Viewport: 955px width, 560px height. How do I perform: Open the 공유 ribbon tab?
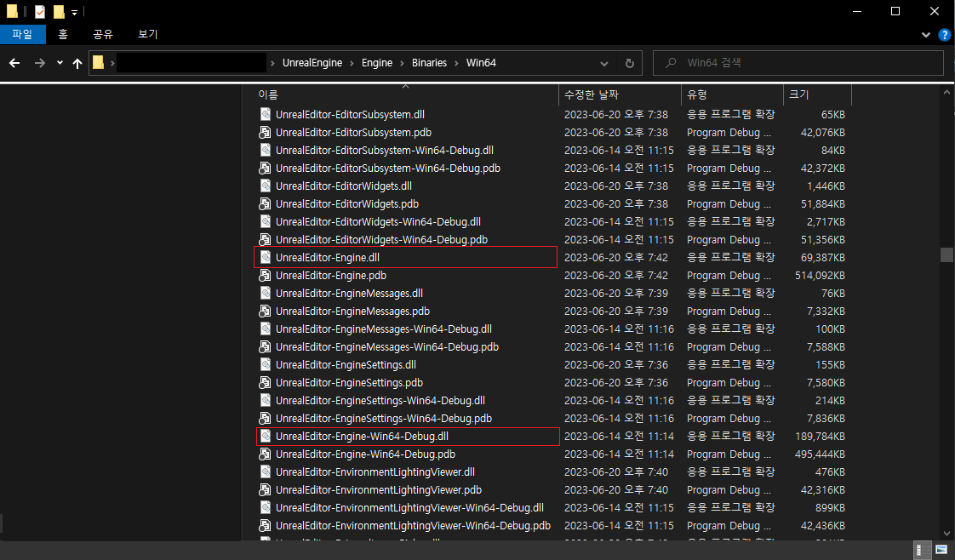(103, 34)
